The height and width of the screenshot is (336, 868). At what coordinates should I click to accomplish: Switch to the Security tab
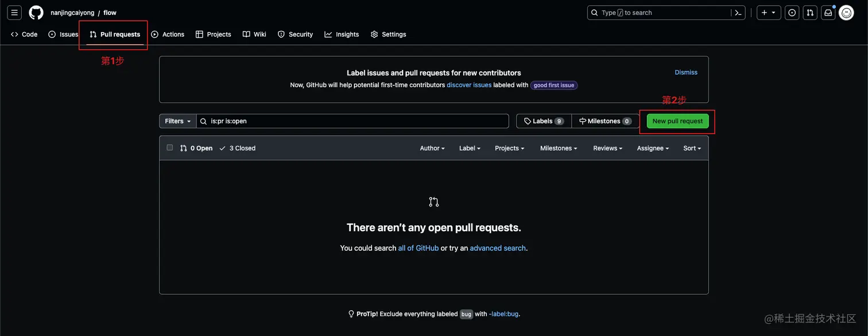pyautogui.click(x=296, y=34)
